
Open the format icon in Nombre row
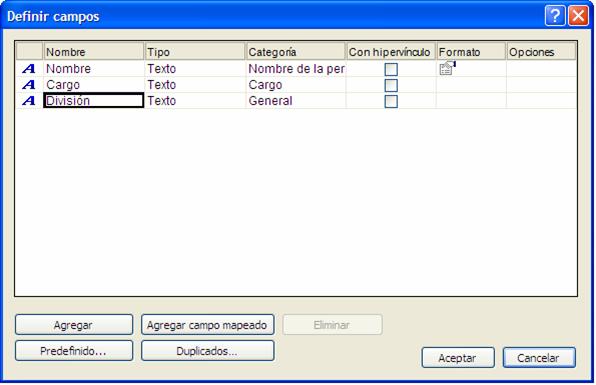coord(447,68)
